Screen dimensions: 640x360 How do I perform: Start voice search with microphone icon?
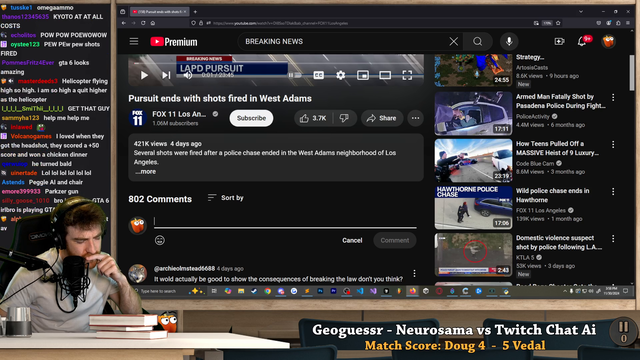click(x=509, y=41)
